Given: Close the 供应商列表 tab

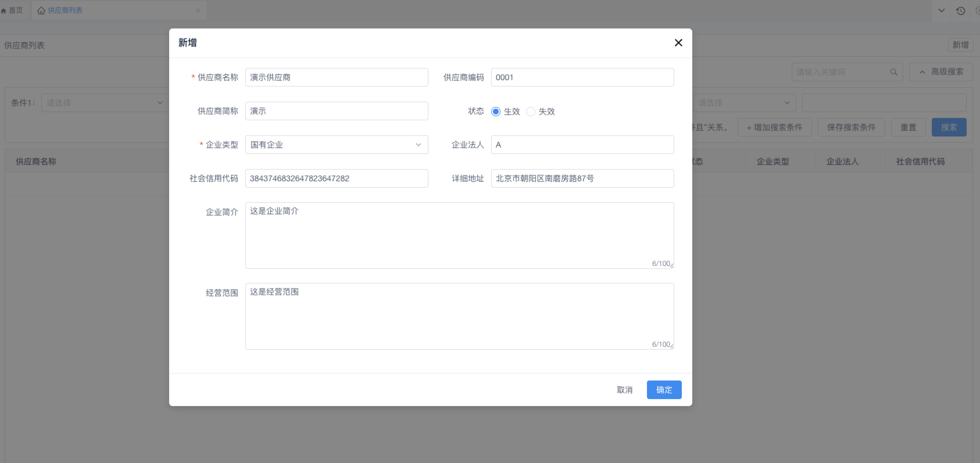Looking at the screenshot, I should click(198, 10).
